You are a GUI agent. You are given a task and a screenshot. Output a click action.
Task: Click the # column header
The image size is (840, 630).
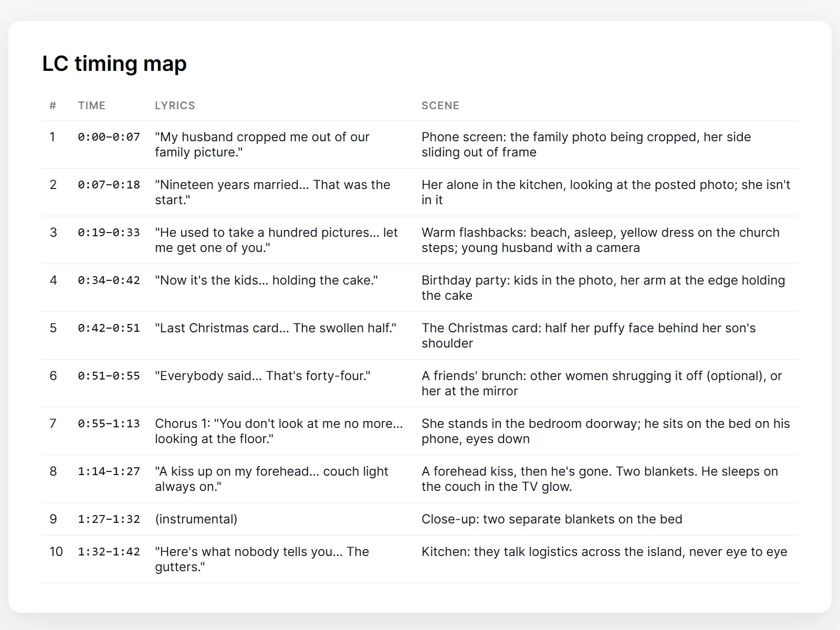coord(52,106)
